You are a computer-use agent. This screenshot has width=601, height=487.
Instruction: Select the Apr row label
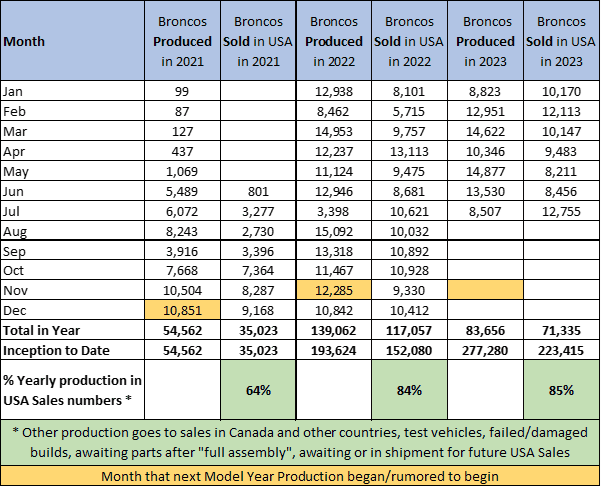click(x=72, y=151)
